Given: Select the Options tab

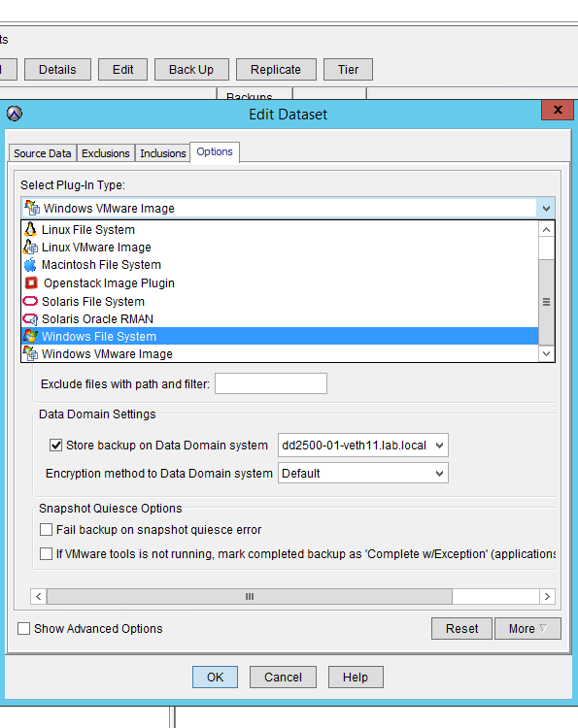Looking at the screenshot, I should [x=214, y=151].
